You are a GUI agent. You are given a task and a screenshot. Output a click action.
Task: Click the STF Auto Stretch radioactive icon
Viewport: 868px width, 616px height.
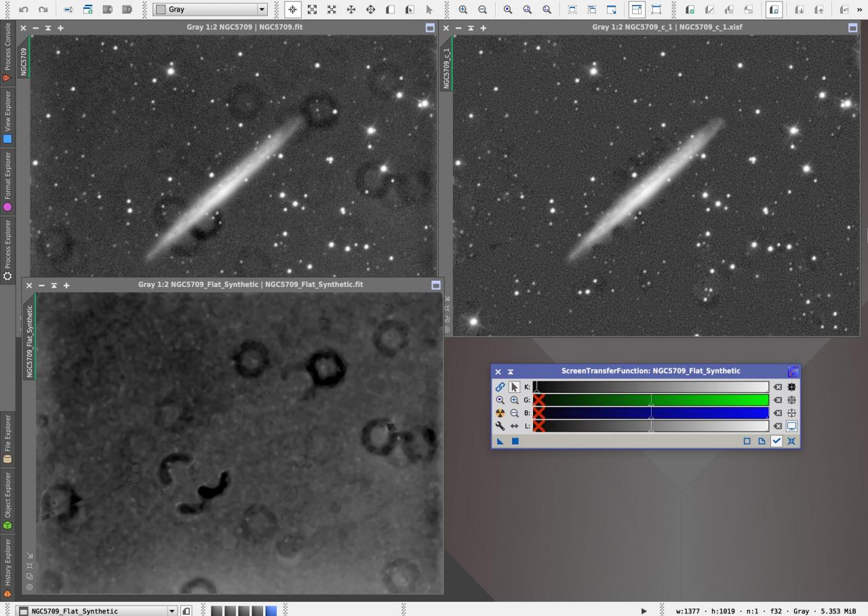(x=500, y=413)
